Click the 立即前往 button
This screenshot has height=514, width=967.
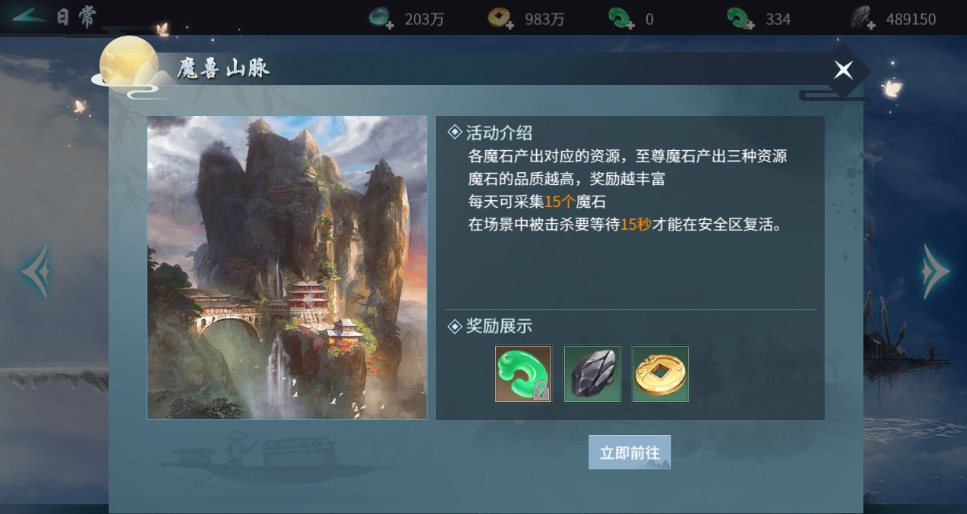[630, 453]
